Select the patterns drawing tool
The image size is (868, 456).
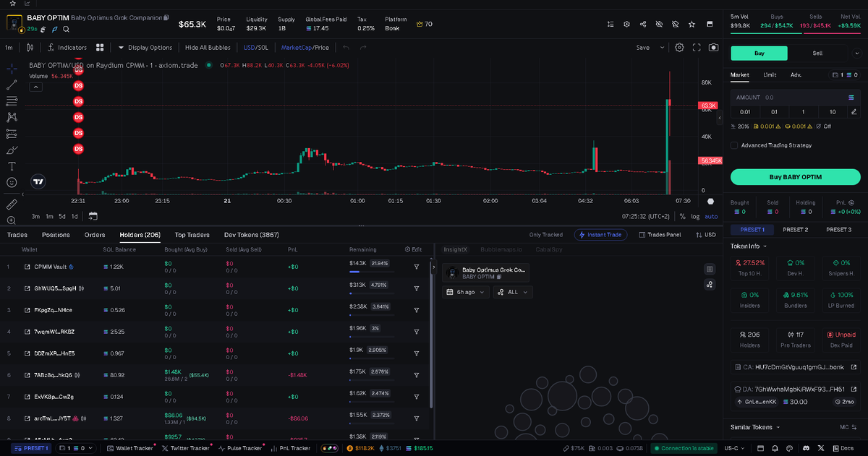12,117
